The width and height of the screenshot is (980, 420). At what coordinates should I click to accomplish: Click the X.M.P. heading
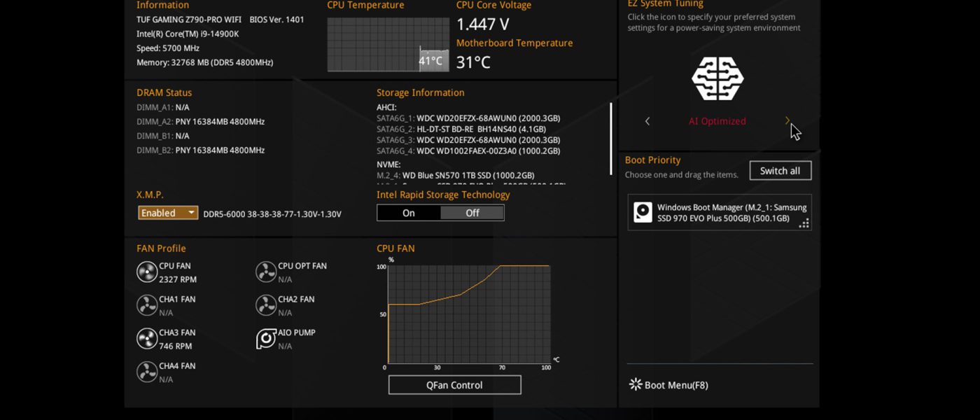tap(150, 195)
